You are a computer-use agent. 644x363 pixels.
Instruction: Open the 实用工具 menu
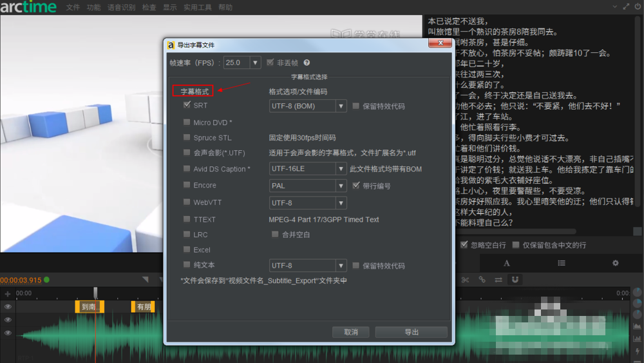pyautogui.click(x=197, y=7)
